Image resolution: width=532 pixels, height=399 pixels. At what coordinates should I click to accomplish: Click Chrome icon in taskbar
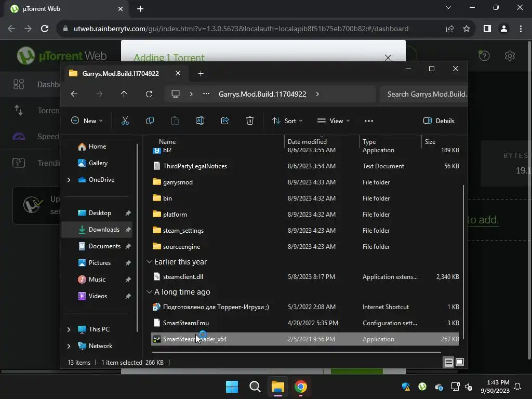pyautogui.click(x=301, y=387)
